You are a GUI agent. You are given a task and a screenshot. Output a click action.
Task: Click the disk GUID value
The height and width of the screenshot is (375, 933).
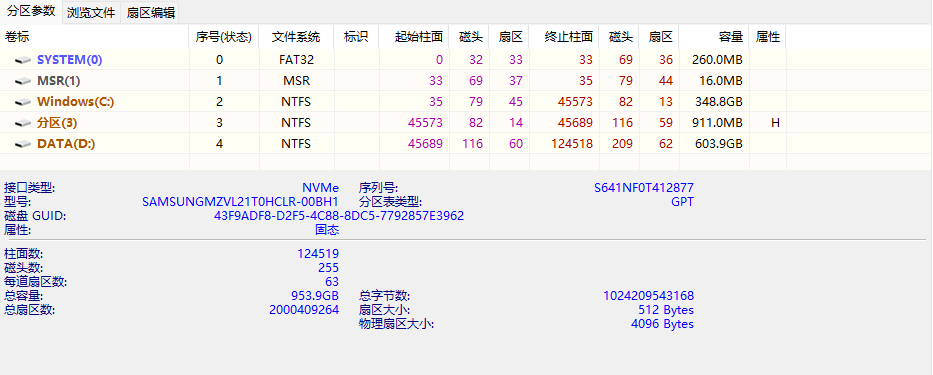pyautogui.click(x=339, y=215)
